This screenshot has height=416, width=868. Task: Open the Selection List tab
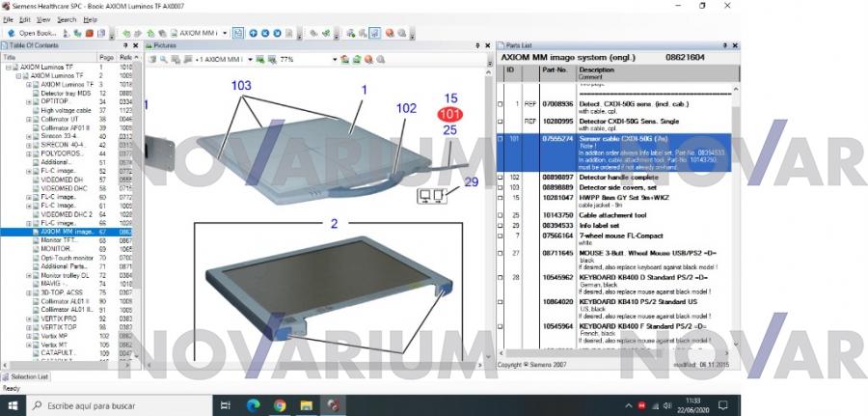pos(27,375)
